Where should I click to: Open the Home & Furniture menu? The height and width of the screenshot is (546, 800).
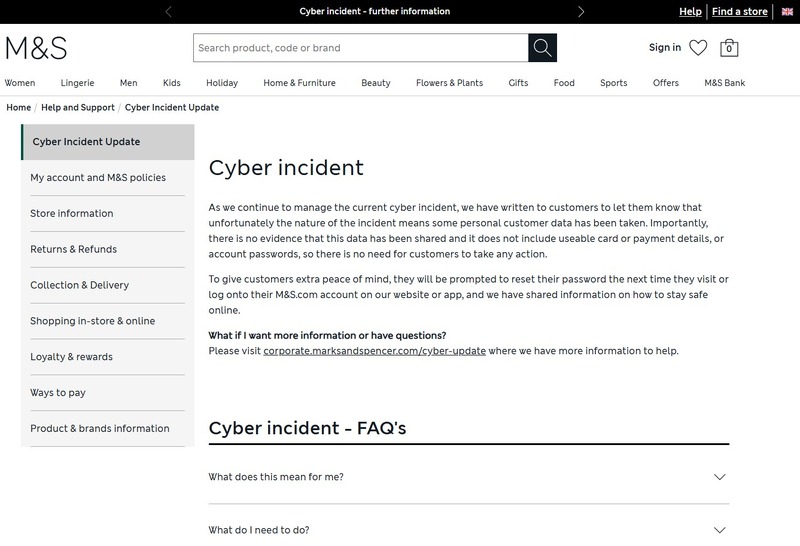click(x=299, y=83)
